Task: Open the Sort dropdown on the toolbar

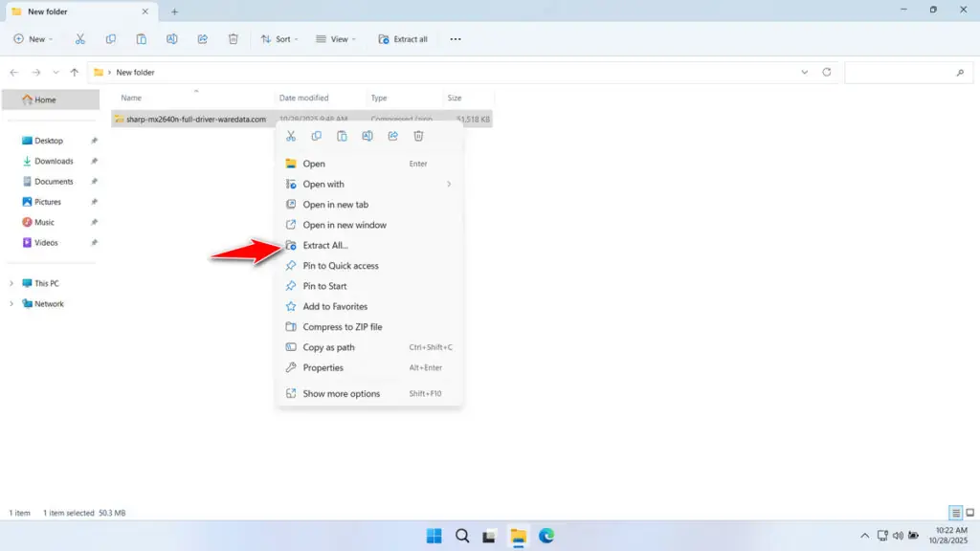Action: (x=280, y=38)
